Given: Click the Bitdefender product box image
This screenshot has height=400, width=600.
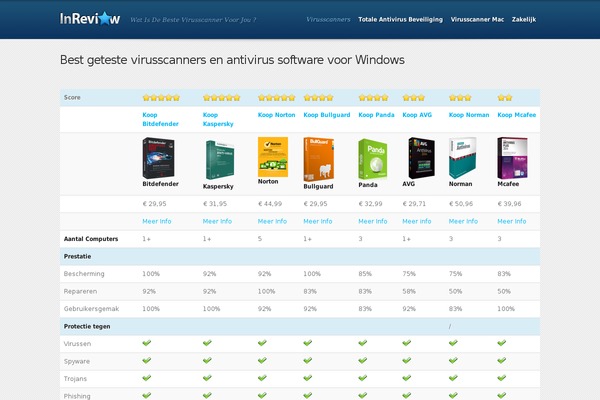Looking at the screenshot, I should [158, 158].
